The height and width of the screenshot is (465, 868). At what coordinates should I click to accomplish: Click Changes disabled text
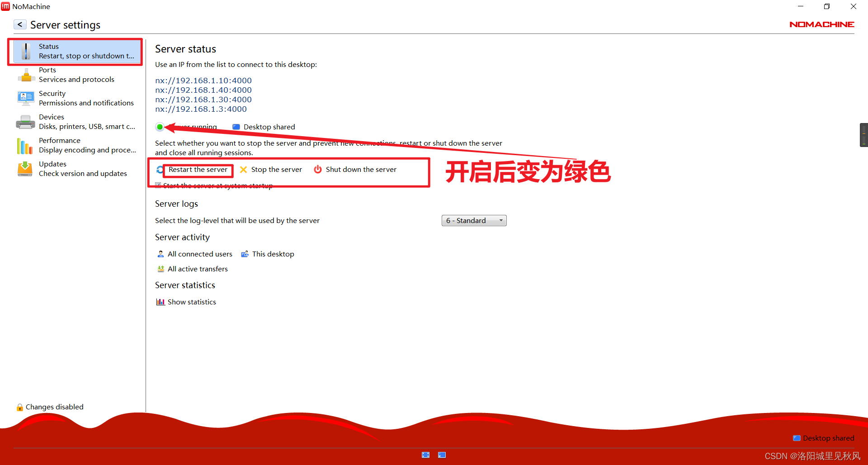pyautogui.click(x=55, y=407)
